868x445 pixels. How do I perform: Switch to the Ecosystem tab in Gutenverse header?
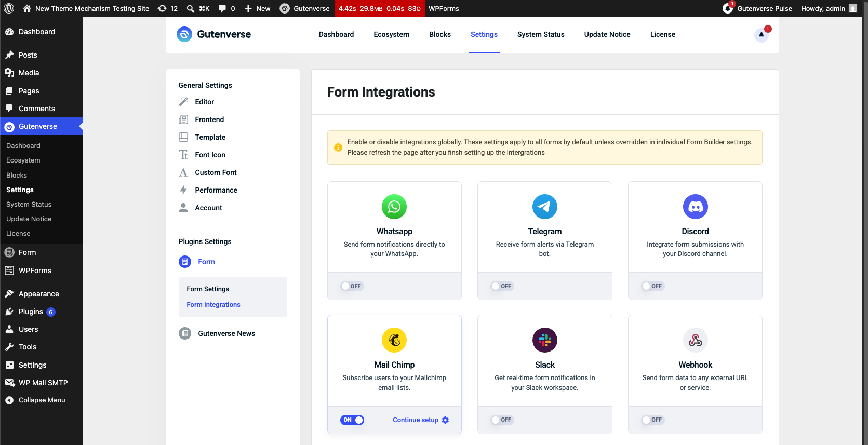click(x=392, y=34)
